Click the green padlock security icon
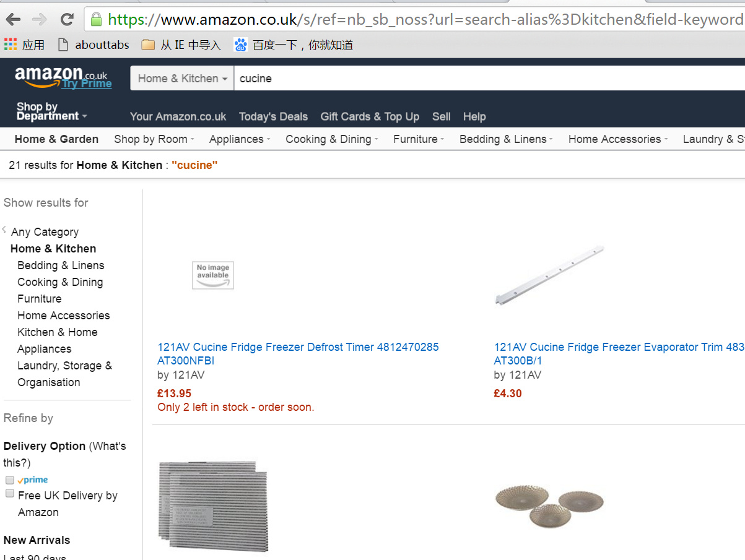The height and width of the screenshot is (560, 745). pos(96,19)
